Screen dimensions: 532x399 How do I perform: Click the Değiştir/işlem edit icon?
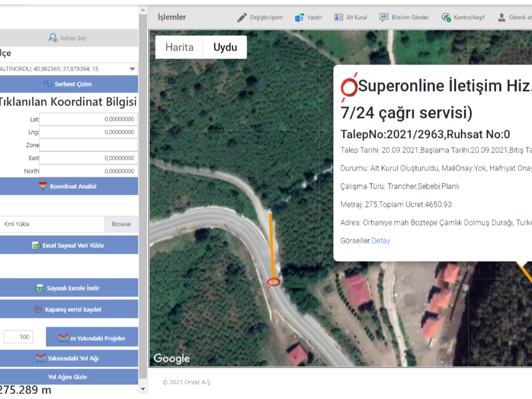point(242,17)
